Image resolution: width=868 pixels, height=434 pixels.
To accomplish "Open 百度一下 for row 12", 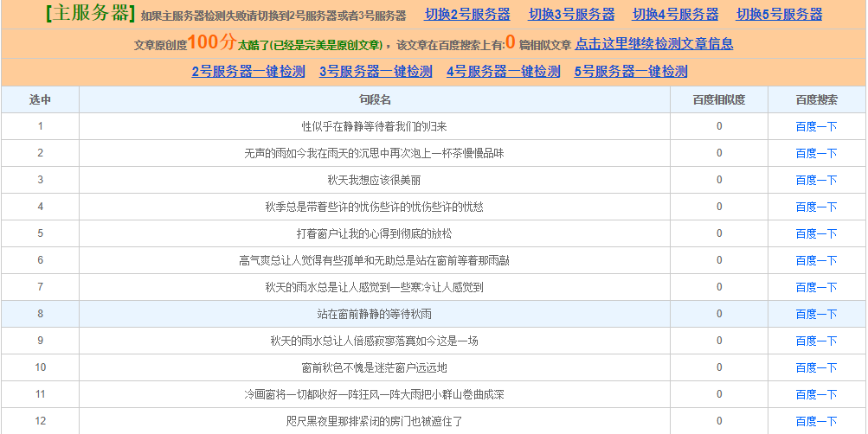I will point(816,421).
